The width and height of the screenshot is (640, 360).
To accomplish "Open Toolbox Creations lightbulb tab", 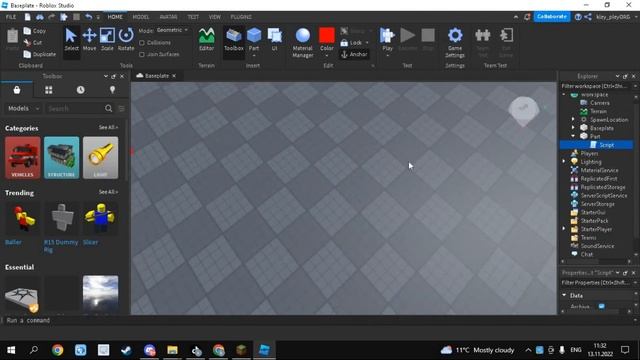I will (112, 90).
